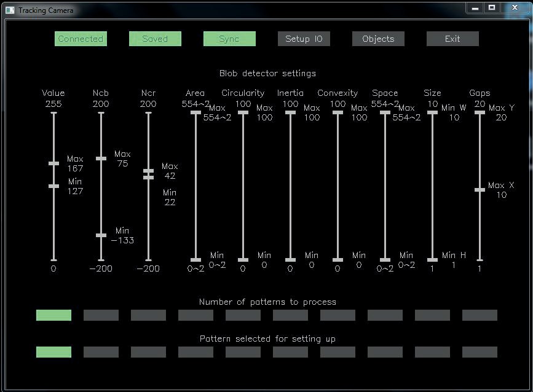
Task: Click the Value slider Min handle
Action: tap(54, 186)
